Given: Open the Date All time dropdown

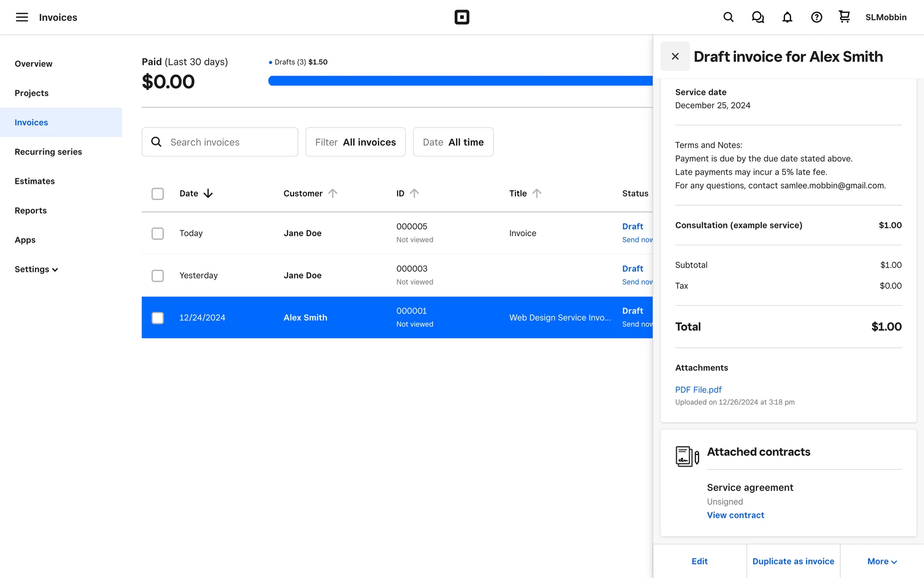Looking at the screenshot, I should [453, 142].
